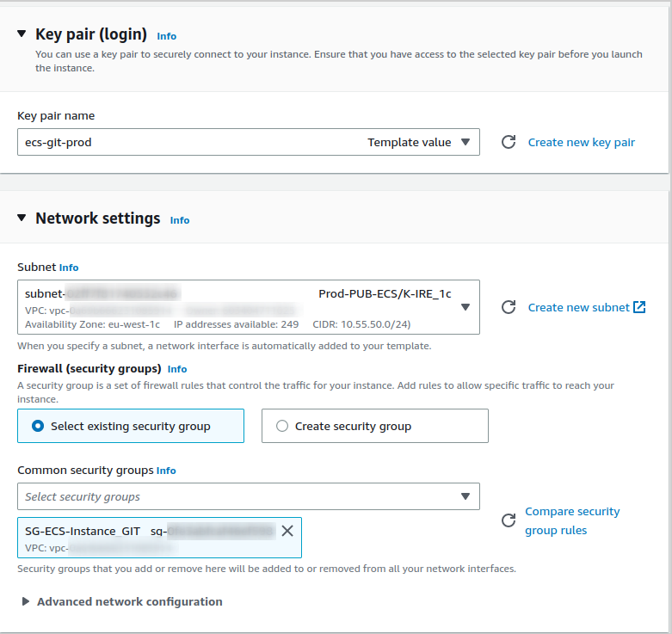672x634 pixels.
Task: Choose Select existing security group option
Action: [x=38, y=426]
